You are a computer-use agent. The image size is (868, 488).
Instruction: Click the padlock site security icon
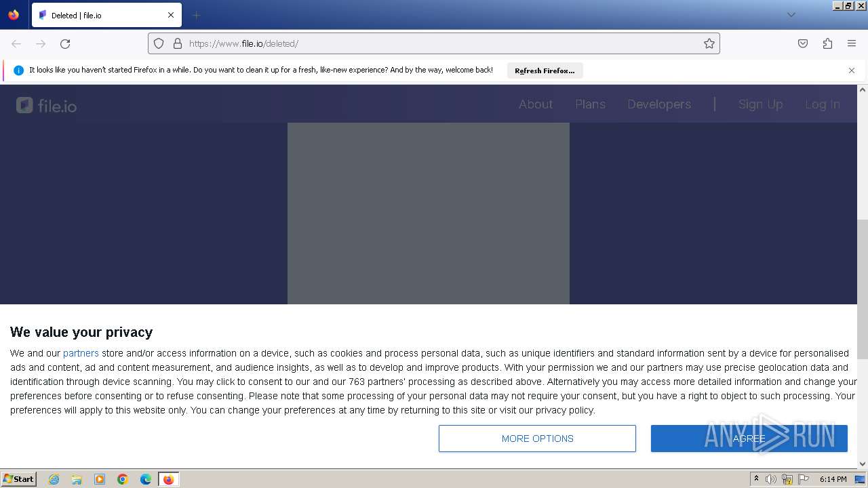click(178, 43)
